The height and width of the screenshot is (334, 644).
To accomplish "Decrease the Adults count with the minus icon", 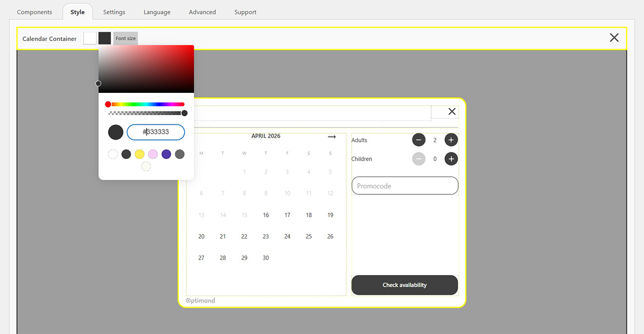I will coord(419,140).
